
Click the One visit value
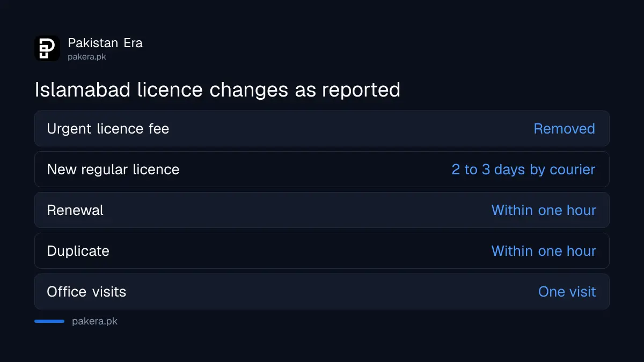(567, 292)
